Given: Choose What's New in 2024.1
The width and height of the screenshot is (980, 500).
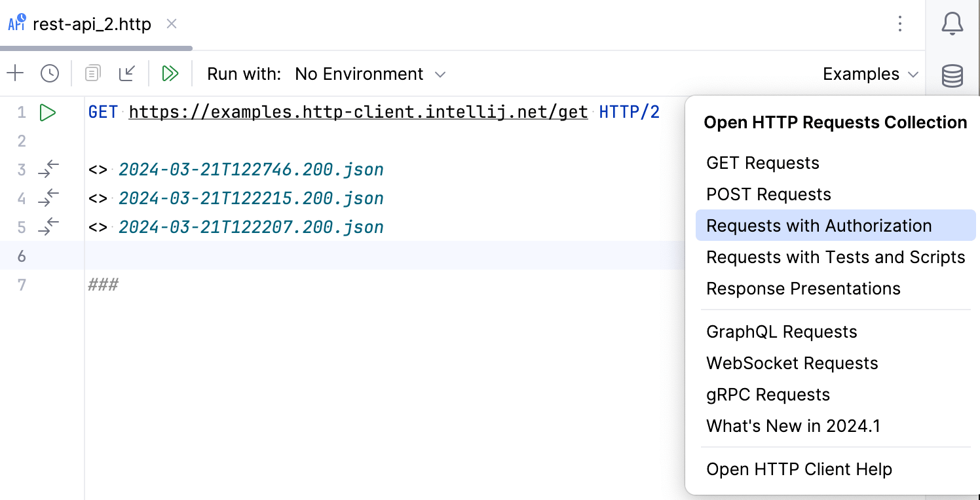Looking at the screenshot, I should pyautogui.click(x=793, y=425).
